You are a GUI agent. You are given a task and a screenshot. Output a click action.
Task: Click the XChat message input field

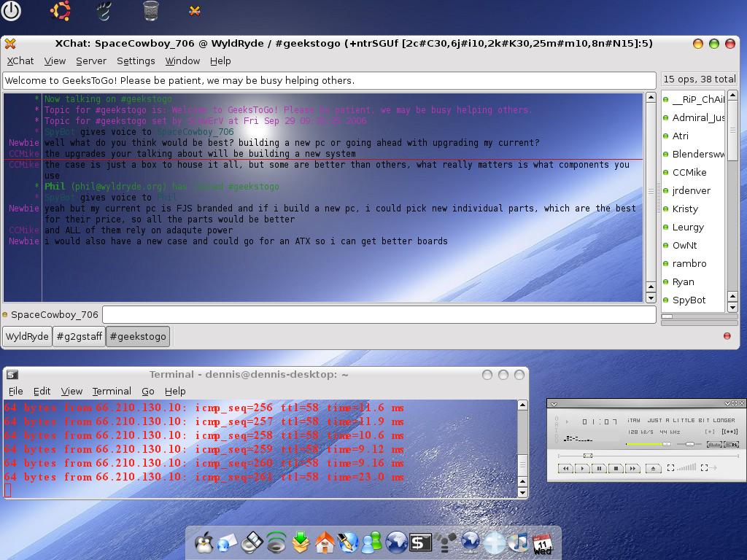[x=379, y=315]
